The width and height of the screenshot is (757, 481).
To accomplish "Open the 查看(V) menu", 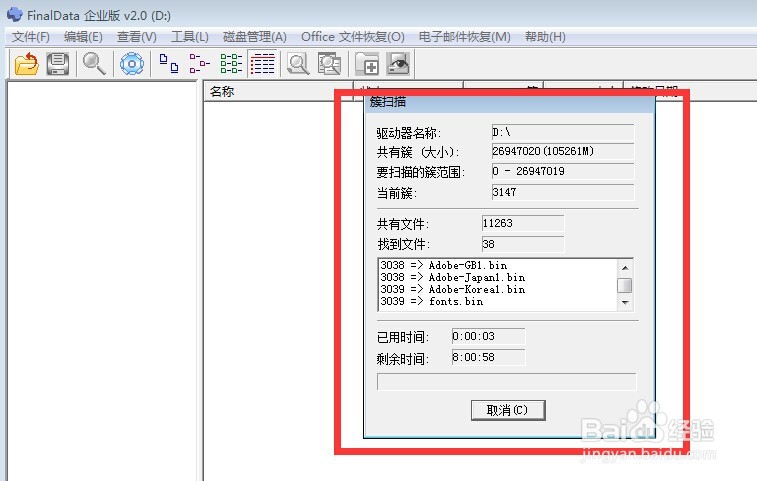I will point(137,37).
